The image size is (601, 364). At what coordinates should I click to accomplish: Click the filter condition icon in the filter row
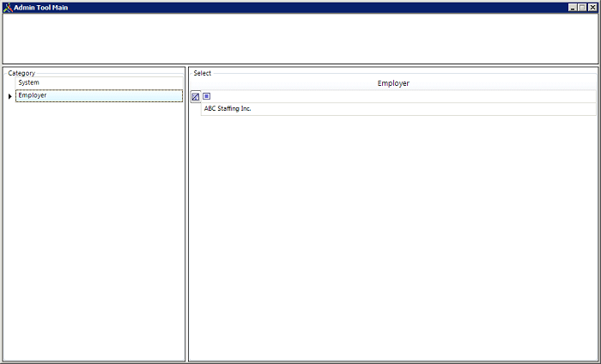tap(207, 96)
